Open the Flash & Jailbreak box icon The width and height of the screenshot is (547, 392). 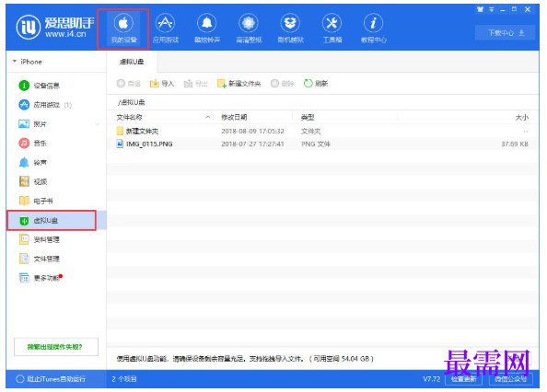point(290,23)
